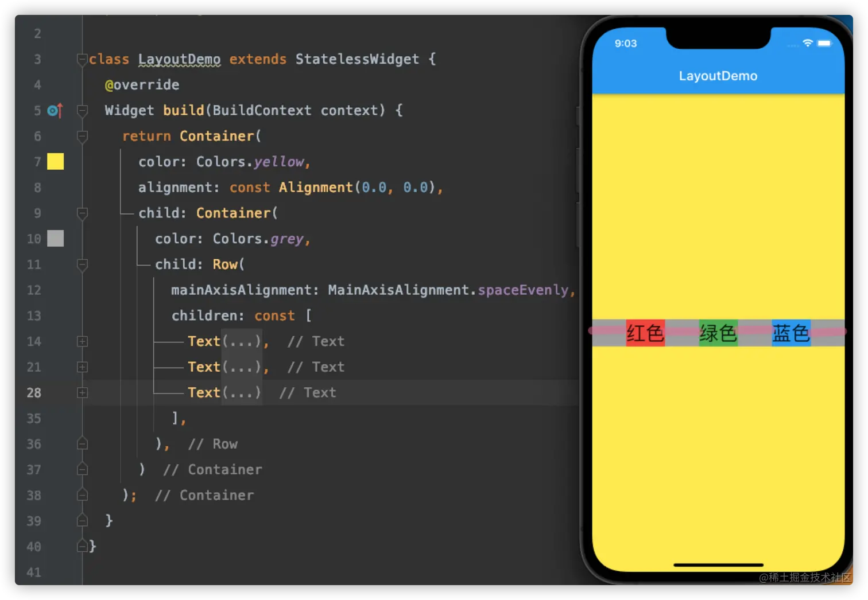Image resolution: width=868 pixels, height=600 pixels.
Task: Expand the folded Text widget on line 14
Action: coord(82,341)
